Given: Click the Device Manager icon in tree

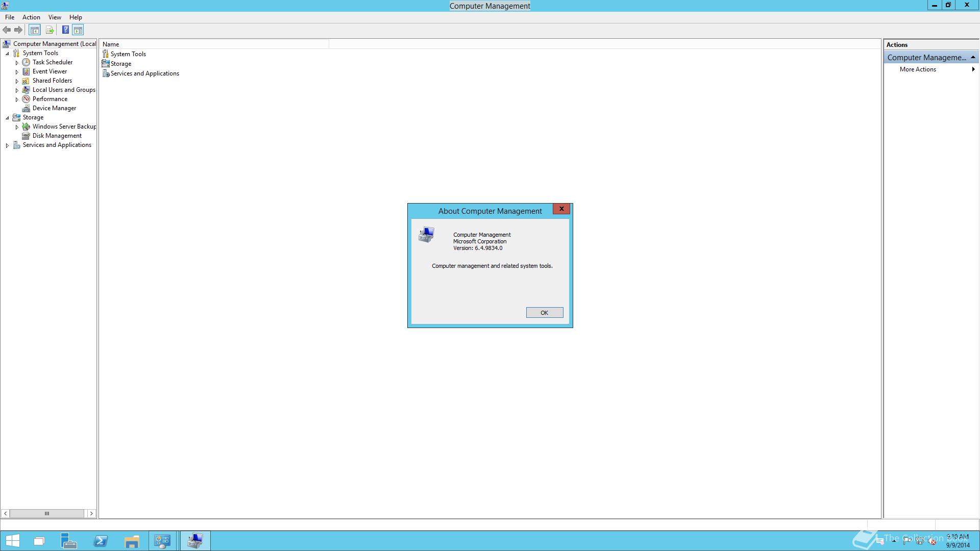Looking at the screenshot, I should point(26,108).
